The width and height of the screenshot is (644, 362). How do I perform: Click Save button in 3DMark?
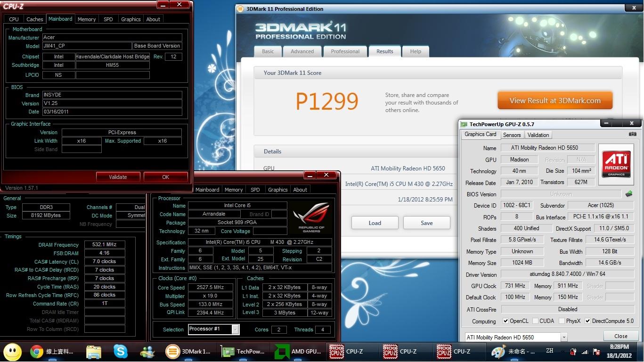[427, 223]
